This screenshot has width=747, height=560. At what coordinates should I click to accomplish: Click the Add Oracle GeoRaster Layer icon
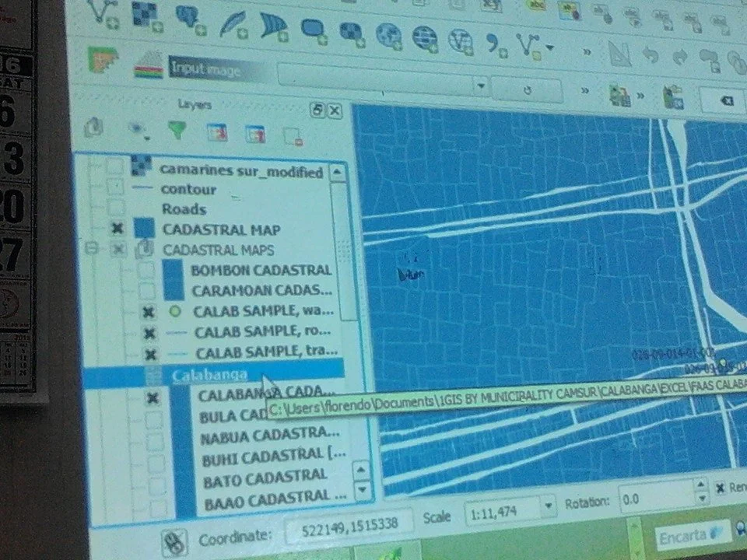click(x=352, y=33)
